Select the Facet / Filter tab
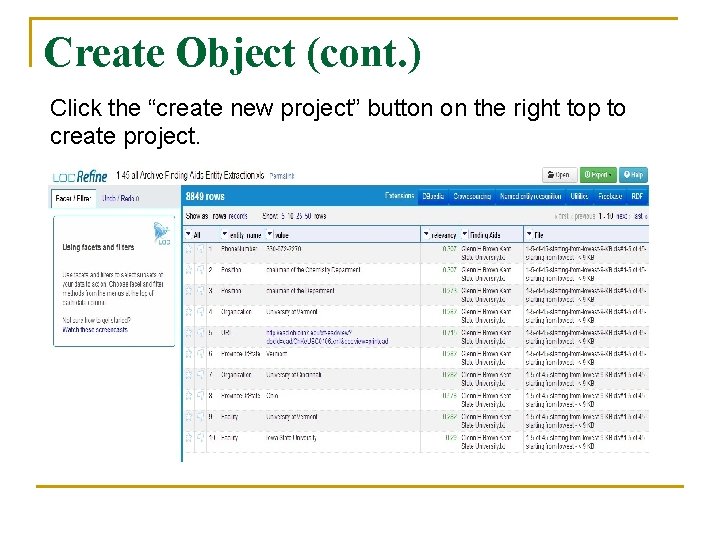Image resolution: width=720 pixels, height=540 pixels. pos(73,198)
